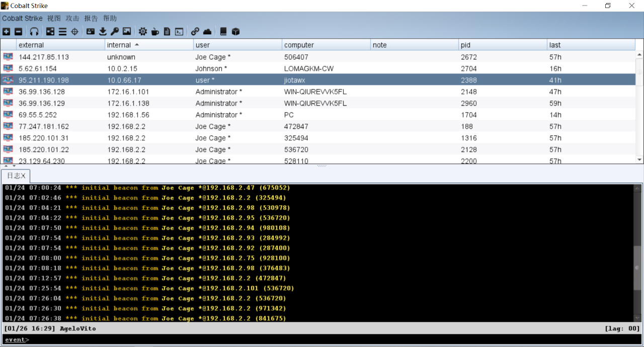Click the session table scrollbar up arrow
The image size is (644, 347).
click(x=640, y=55)
